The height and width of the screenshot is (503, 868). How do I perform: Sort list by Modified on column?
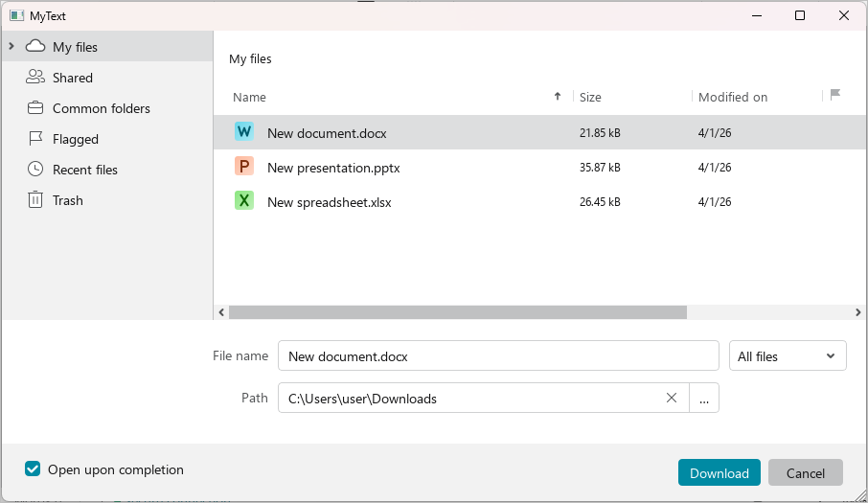pyautogui.click(x=733, y=98)
